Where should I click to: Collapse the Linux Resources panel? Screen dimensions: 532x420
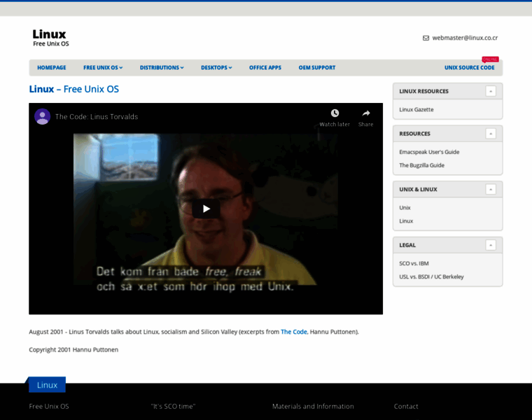[491, 91]
